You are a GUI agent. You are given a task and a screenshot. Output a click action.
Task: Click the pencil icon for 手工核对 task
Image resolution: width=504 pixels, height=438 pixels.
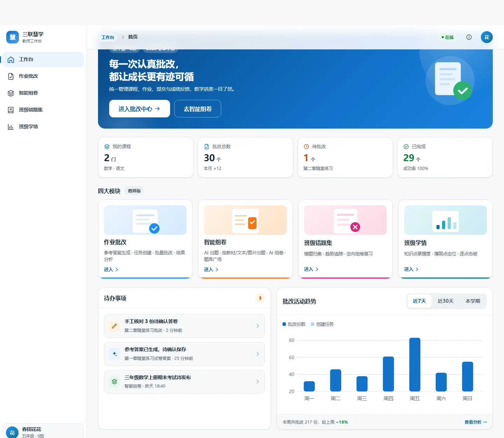114,326
